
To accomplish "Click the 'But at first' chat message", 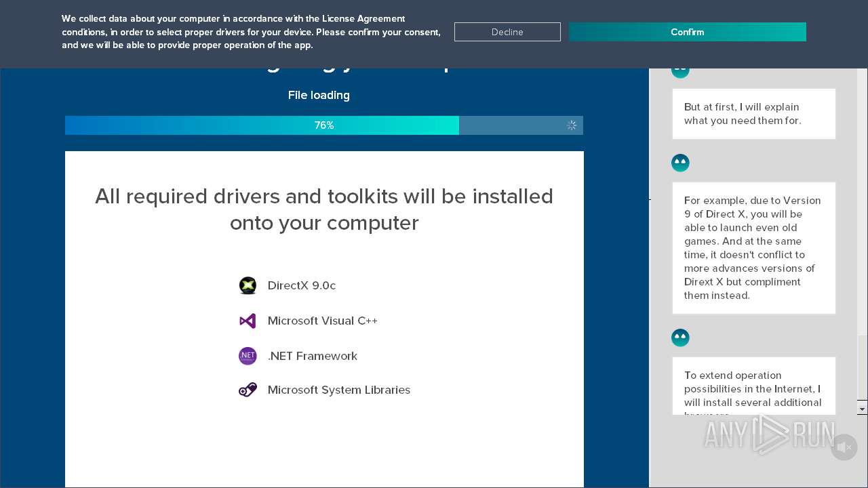I will 754,114.
